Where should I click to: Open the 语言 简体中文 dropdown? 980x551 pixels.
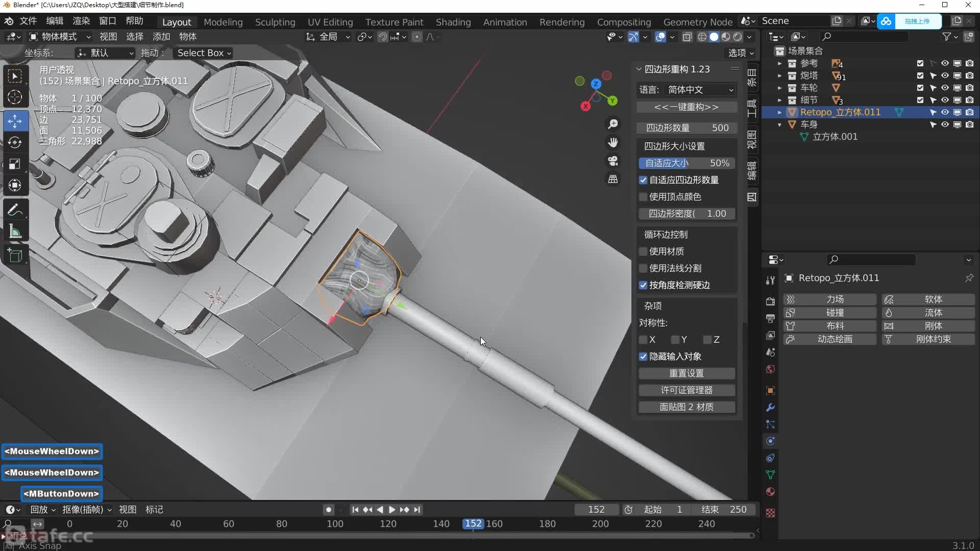click(x=700, y=90)
